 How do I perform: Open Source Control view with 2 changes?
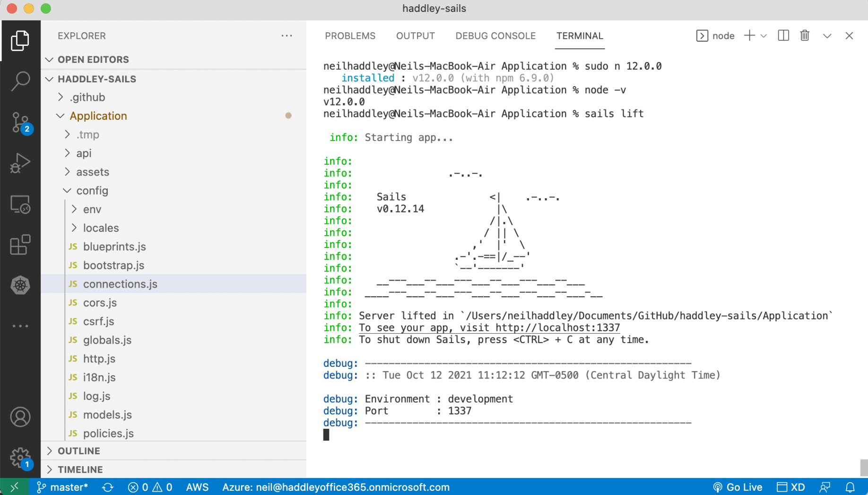pyautogui.click(x=20, y=123)
